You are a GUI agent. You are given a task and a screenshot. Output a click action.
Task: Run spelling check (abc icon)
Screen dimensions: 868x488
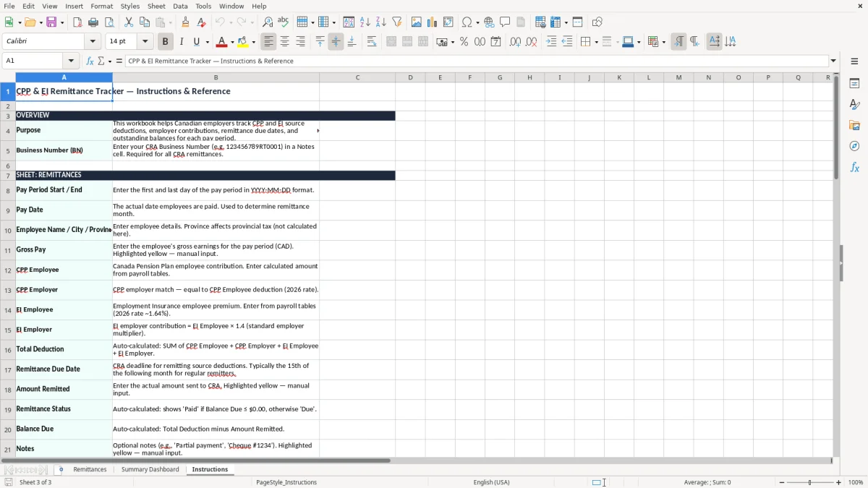click(x=284, y=22)
